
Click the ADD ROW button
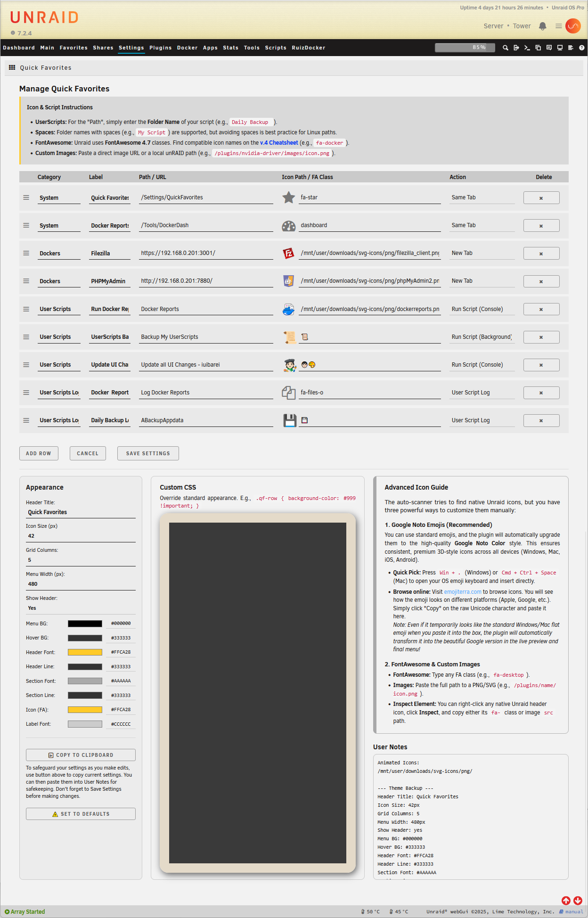(39, 453)
